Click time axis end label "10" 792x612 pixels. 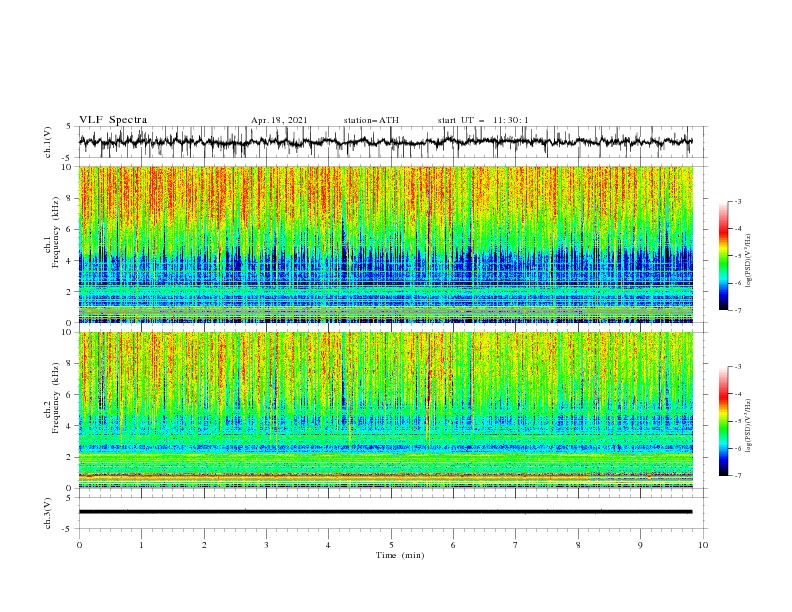coord(703,545)
